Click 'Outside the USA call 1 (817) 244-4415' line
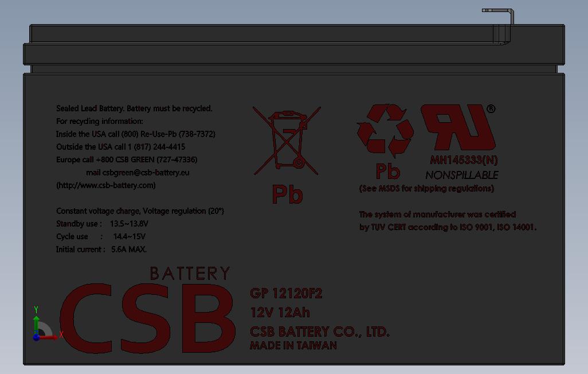 pyautogui.click(x=121, y=147)
